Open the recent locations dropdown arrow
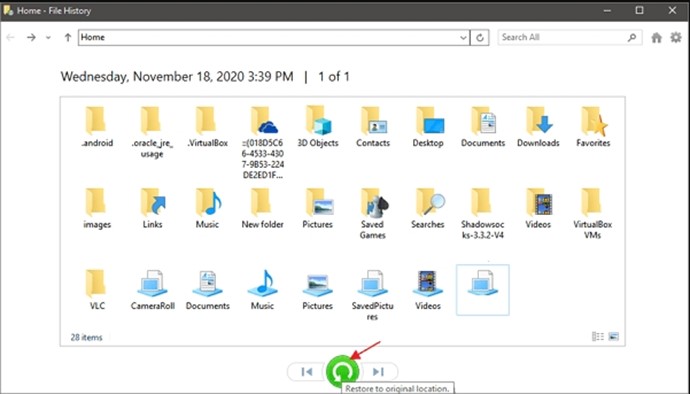Viewport: 690px width, 394px height. 48,38
